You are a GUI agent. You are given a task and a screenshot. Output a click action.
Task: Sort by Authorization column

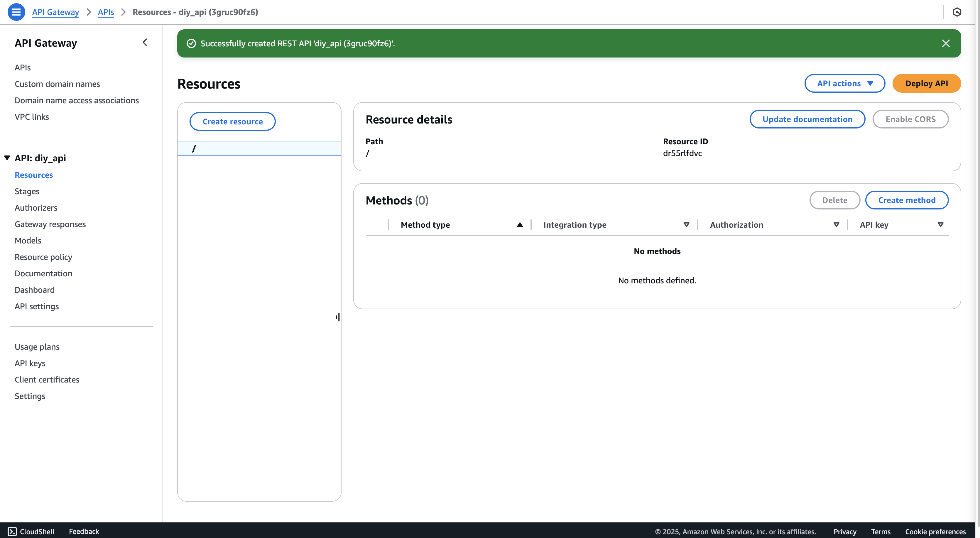pos(836,225)
